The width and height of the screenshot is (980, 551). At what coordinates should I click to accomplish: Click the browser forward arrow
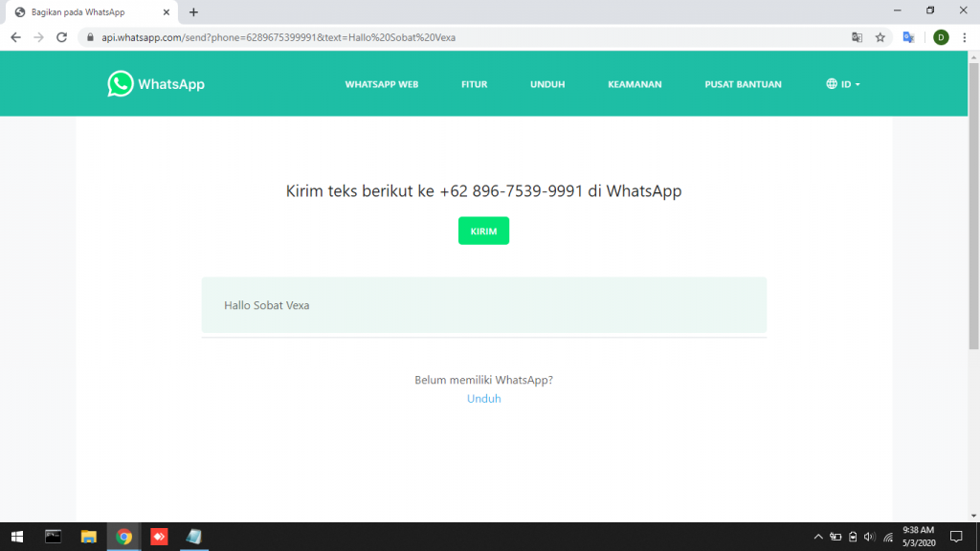pyautogui.click(x=38, y=37)
